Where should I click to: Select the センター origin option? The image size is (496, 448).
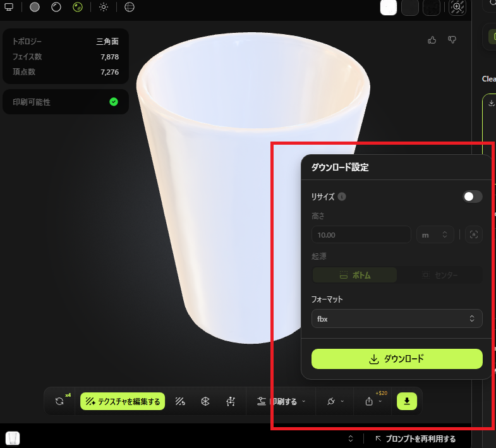440,275
